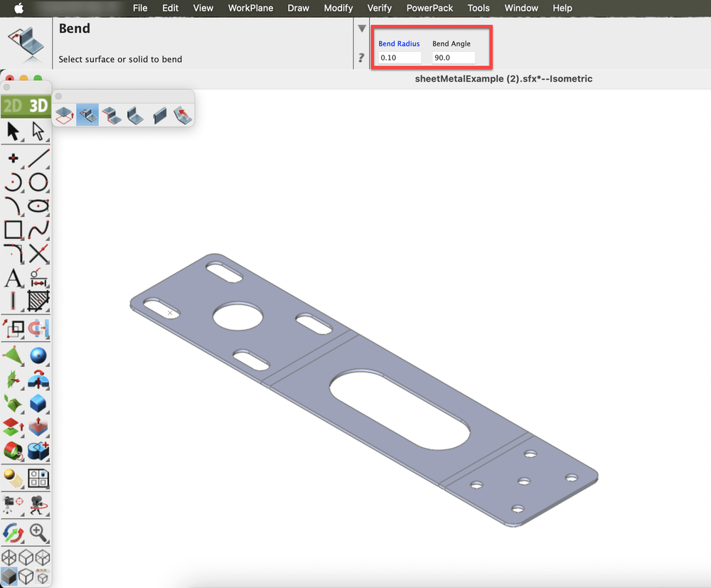The image size is (711, 588).
Task: Pick the Circle tool in the toolbox
Action: coord(38,182)
